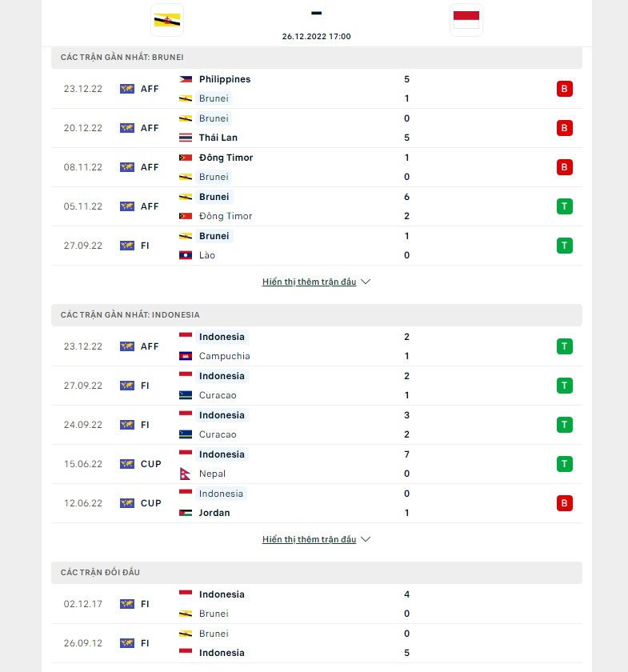This screenshot has width=628, height=672.
Task: Expand more Indonesia matches
Action: click(316, 540)
